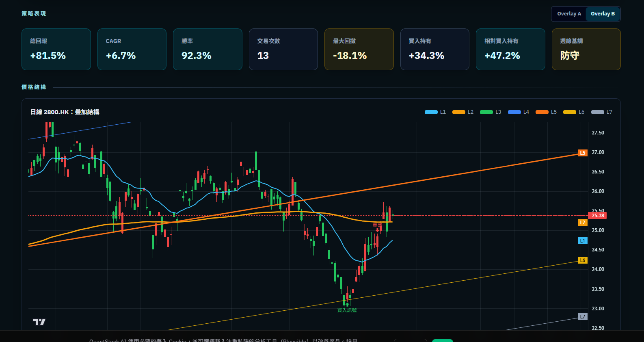
Task: Open the CAGR +6.7% card
Action: click(x=132, y=50)
